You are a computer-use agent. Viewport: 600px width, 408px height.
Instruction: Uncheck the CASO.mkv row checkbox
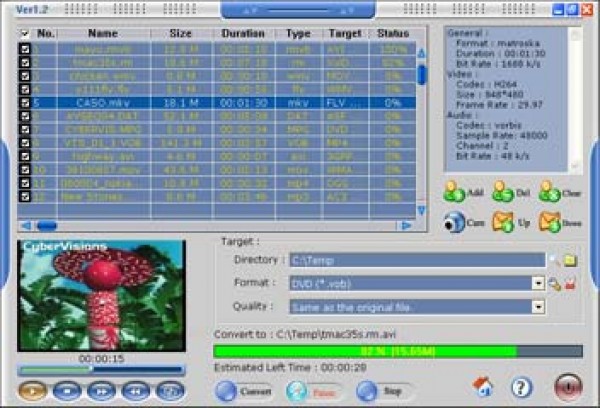point(25,103)
